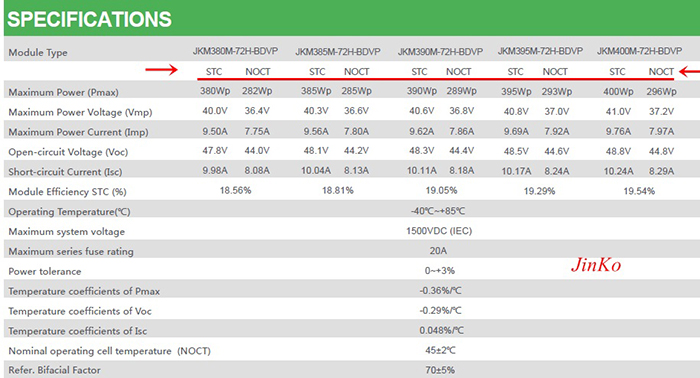Select the 70±5% bifacial factor value
The image size is (700, 378).
[x=440, y=370]
